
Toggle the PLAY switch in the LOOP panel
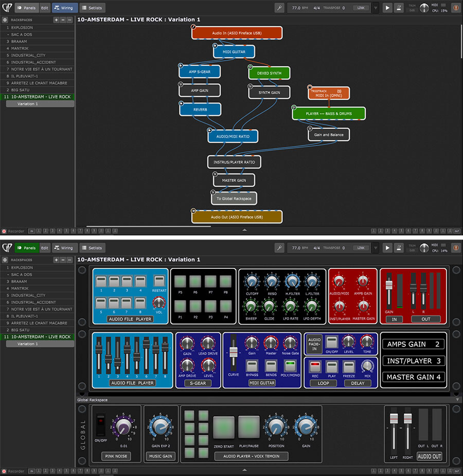(x=332, y=367)
